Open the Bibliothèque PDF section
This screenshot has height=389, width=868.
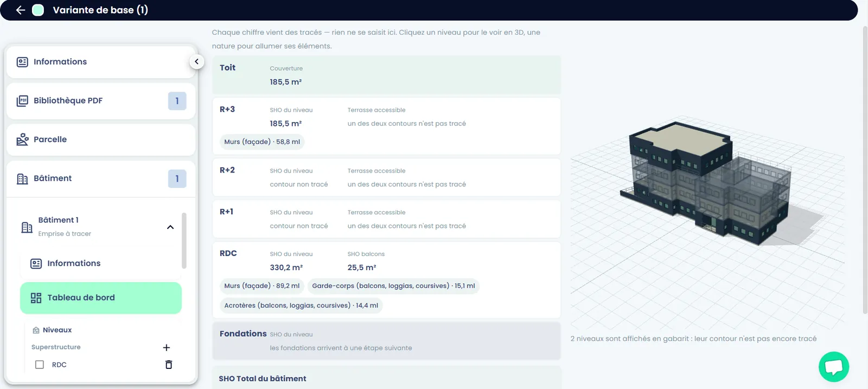[x=101, y=101]
